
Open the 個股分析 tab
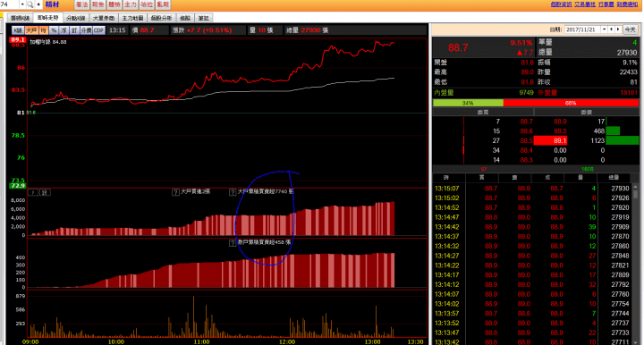(x=161, y=18)
